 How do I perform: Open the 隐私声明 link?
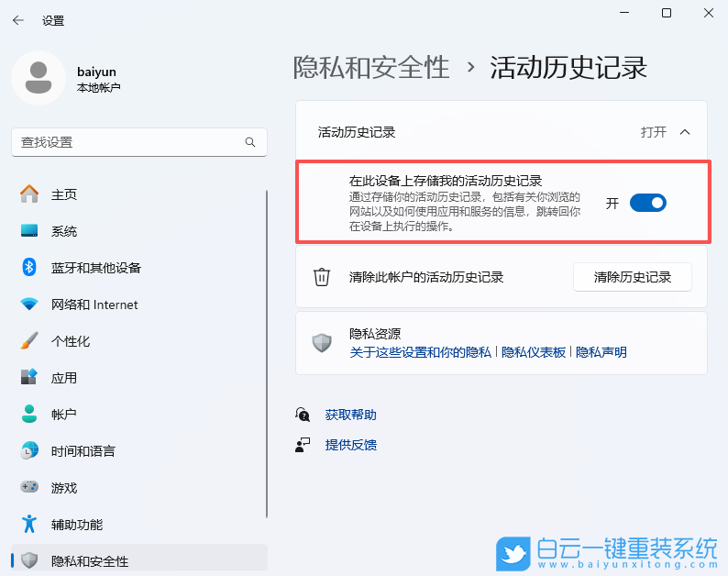[x=601, y=352]
